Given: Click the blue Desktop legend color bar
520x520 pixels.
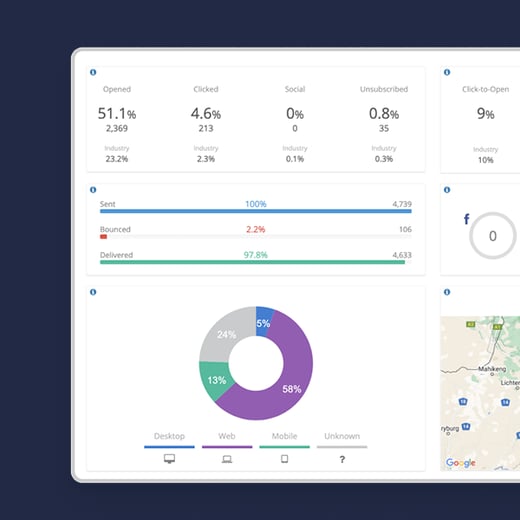Looking at the screenshot, I should (x=169, y=447).
